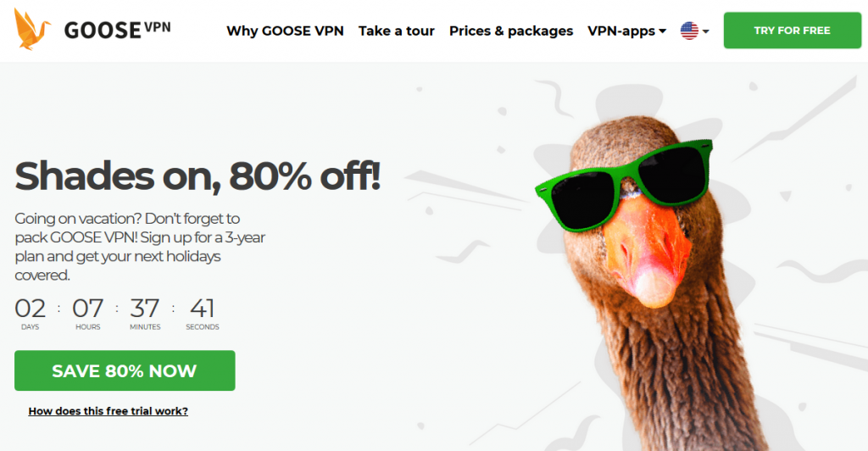Open 'How does this free trial work?' link
The image size is (868, 451).
coord(108,411)
